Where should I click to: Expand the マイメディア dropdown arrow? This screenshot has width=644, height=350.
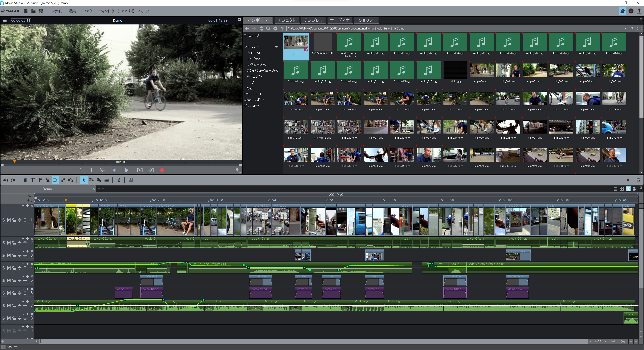(x=276, y=47)
